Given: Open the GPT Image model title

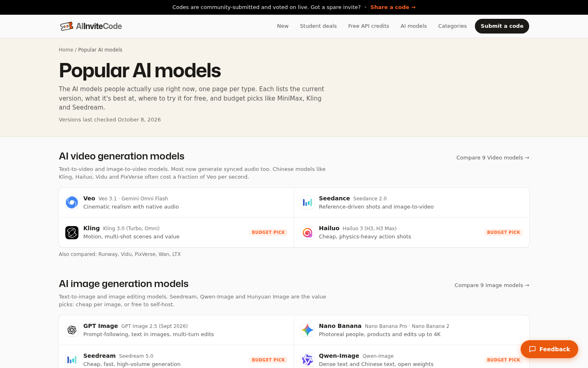Looking at the screenshot, I should 100,326.
